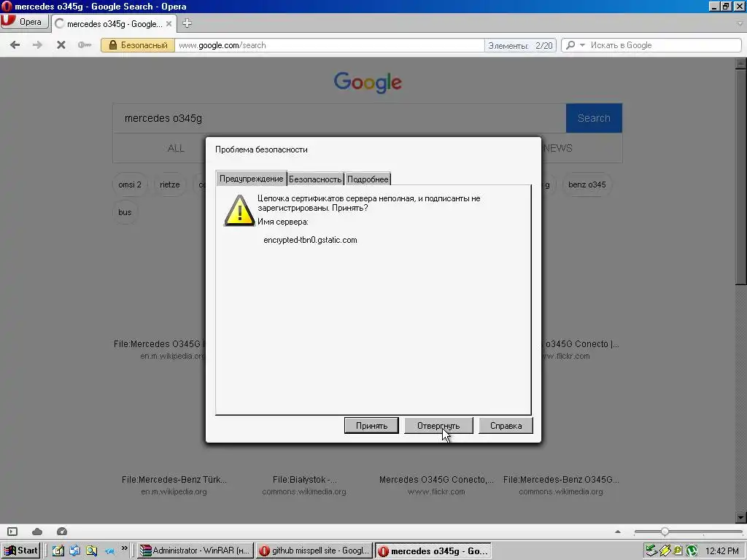Select the NEWS results tab
747x560 pixels.
coord(558,148)
